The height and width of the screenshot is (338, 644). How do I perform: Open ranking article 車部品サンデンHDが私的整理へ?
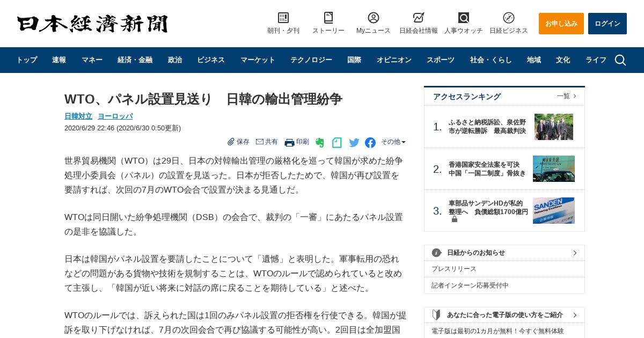click(x=488, y=208)
